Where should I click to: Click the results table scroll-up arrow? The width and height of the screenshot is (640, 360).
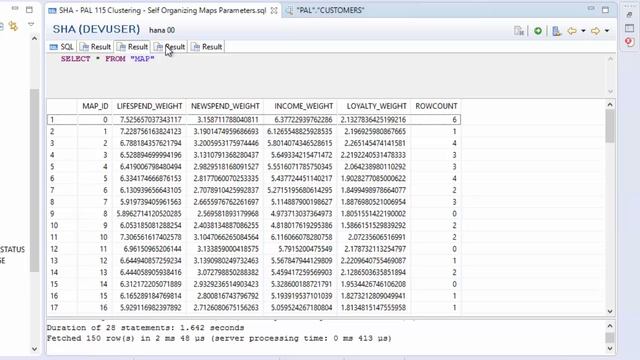tap(610, 104)
